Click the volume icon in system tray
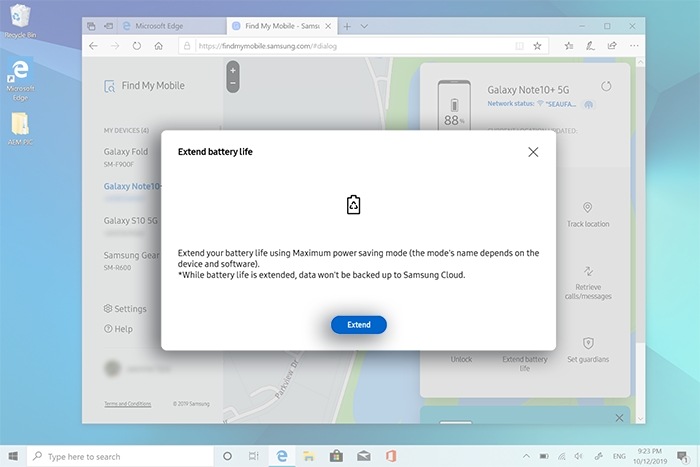Screen dimensions: 700x467 (579, 456)
